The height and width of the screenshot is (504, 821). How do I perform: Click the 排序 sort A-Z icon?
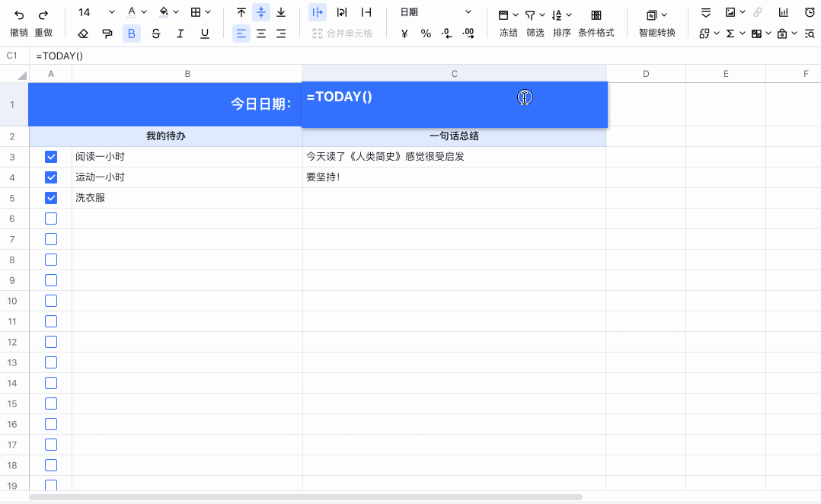coord(557,15)
